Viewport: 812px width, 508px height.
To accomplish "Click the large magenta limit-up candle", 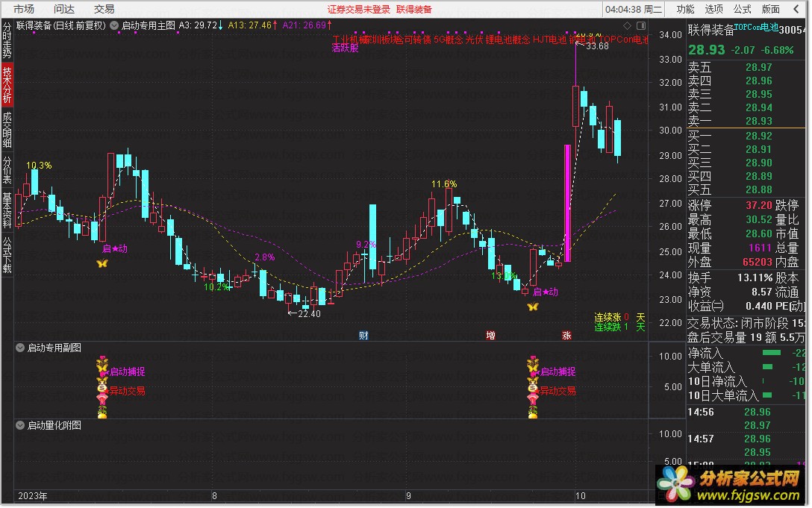I will (567, 203).
